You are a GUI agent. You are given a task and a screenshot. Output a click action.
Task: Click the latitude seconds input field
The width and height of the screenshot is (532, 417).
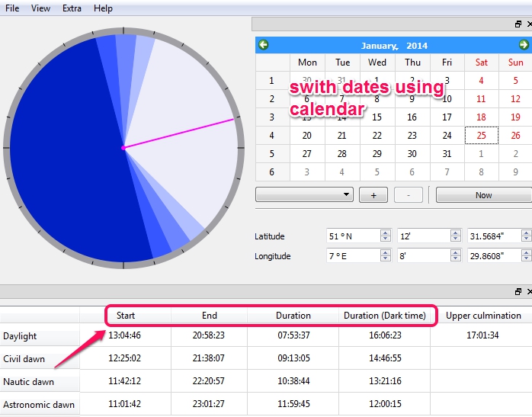494,236
